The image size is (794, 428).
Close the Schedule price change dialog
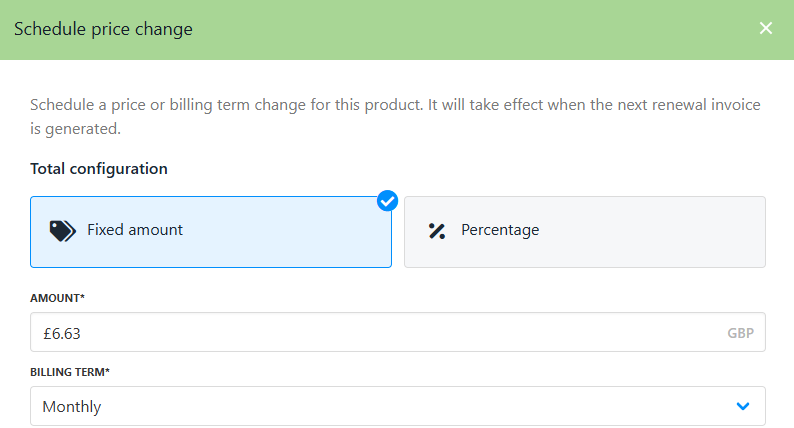click(766, 28)
